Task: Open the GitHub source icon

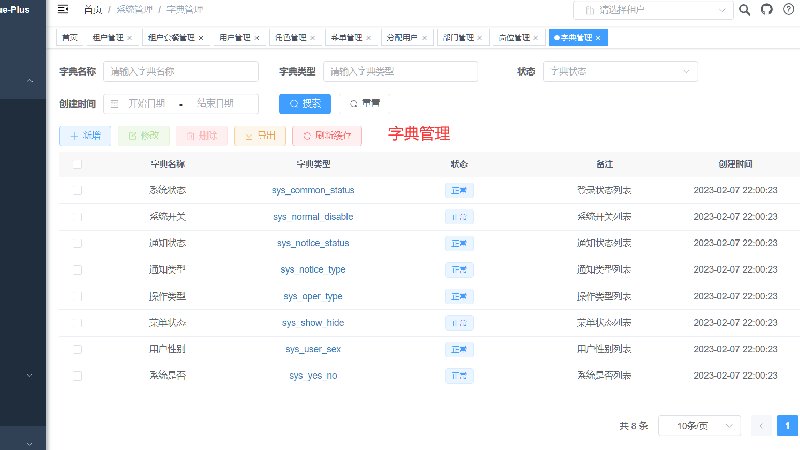Action: pos(767,9)
